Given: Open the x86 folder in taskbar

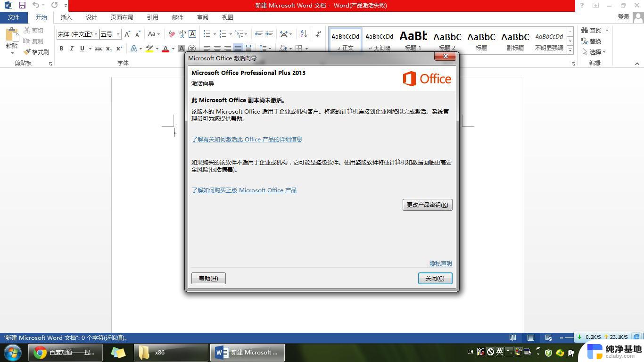Looking at the screenshot, I should coord(171,352).
